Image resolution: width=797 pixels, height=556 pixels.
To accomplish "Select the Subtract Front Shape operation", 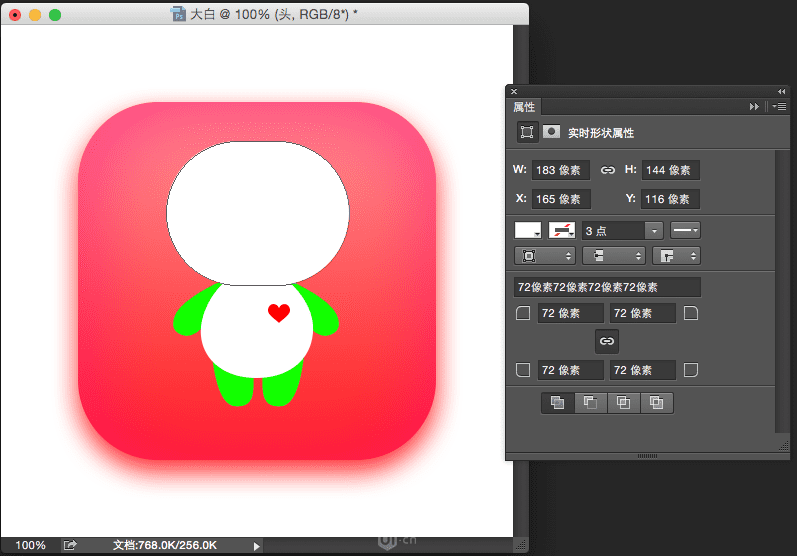I will click(591, 403).
